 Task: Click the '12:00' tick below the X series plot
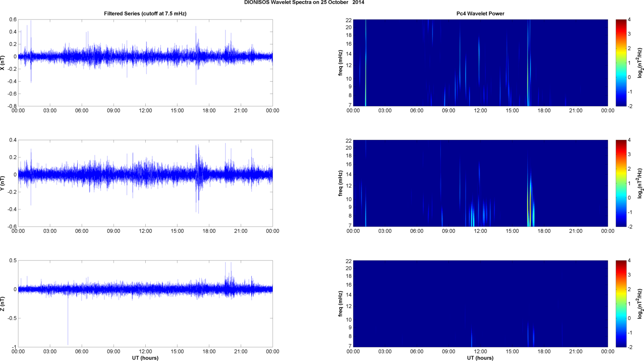(x=145, y=111)
